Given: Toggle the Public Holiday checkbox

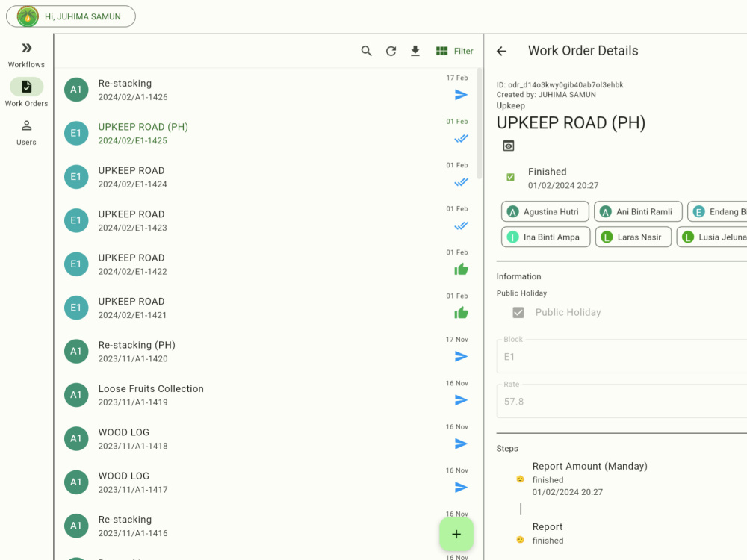Looking at the screenshot, I should 518,312.
